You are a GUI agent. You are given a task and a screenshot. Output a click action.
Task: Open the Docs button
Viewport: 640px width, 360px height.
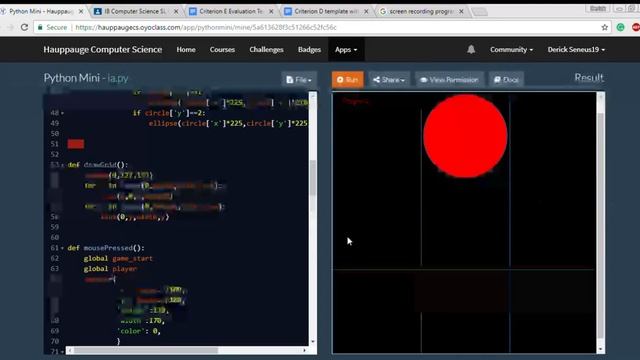click(x=506, y=80)
